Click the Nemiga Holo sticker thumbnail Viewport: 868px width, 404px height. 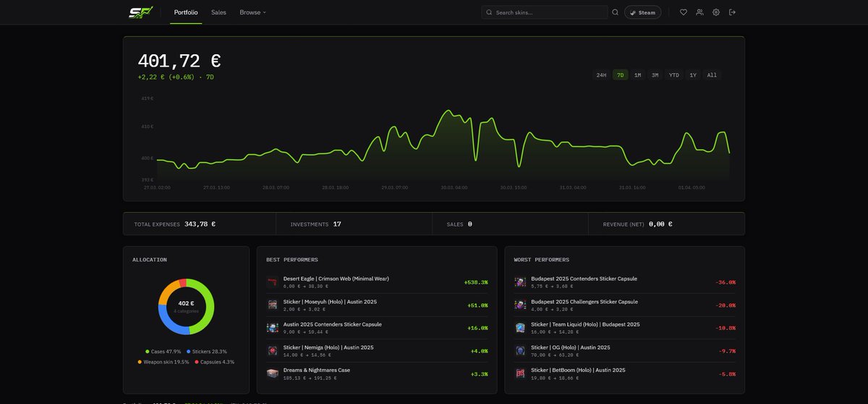(273, 351)
